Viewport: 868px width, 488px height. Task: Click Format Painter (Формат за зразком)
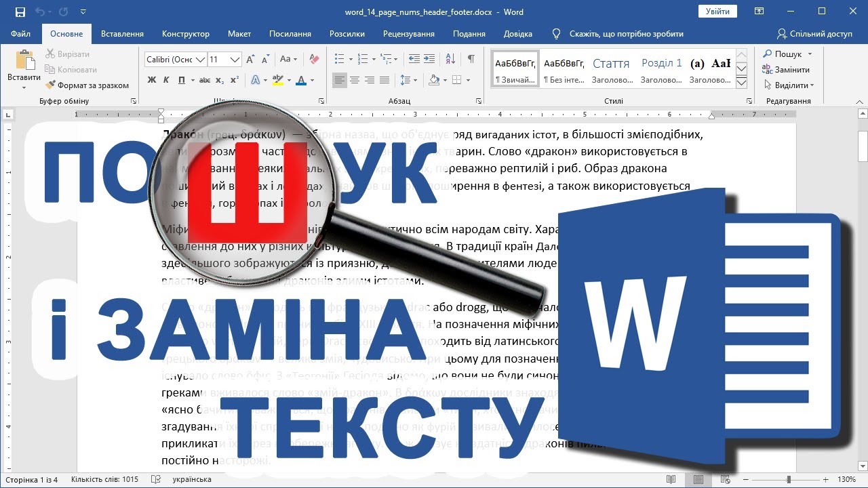[x=87, y=85]
